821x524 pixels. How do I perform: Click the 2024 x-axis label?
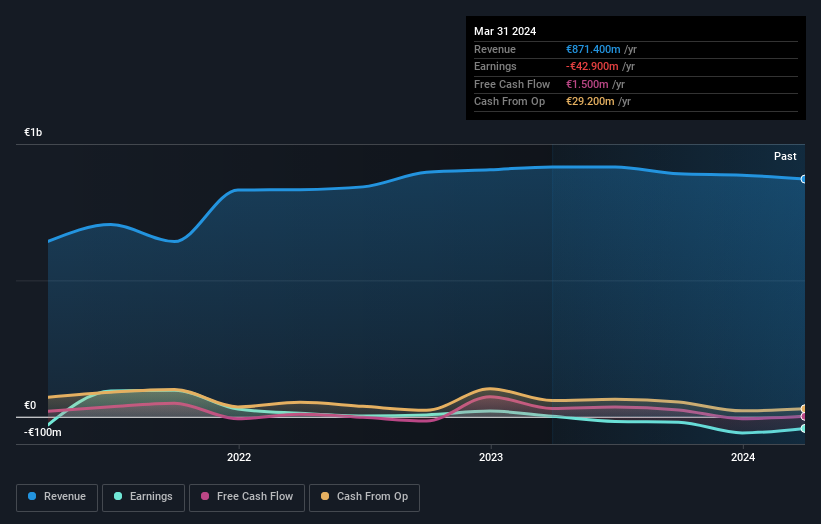742,457
